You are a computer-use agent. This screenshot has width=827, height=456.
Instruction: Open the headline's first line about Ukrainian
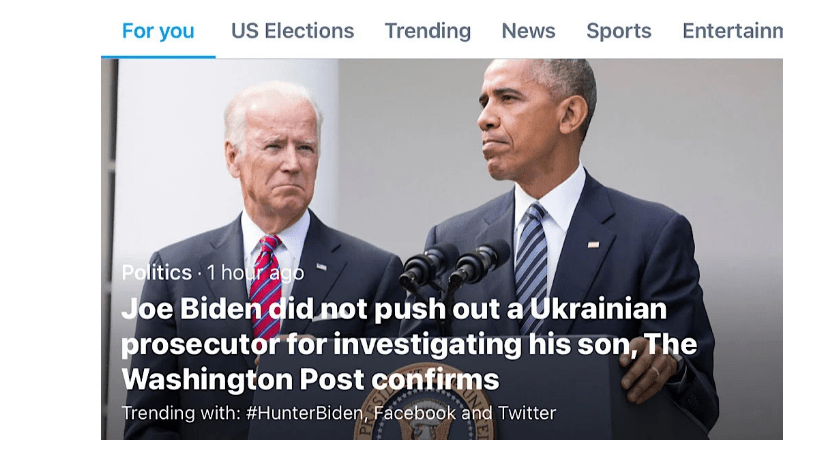coord(394,310)
